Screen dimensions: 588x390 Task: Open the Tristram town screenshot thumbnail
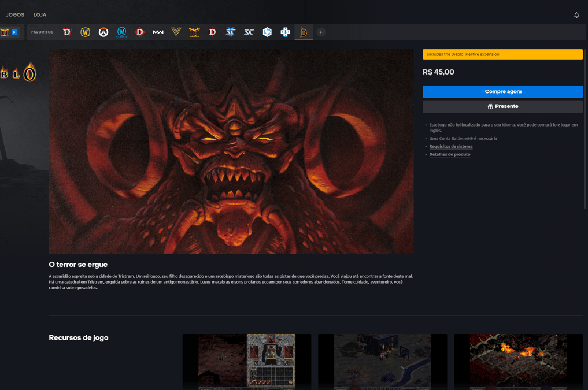pos(383,362)
